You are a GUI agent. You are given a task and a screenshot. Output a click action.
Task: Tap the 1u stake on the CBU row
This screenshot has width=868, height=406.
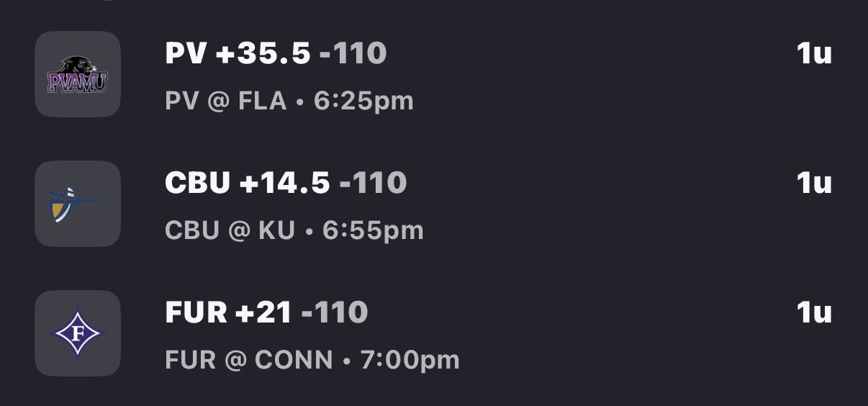pyautogui.click(x=814, y=184)
